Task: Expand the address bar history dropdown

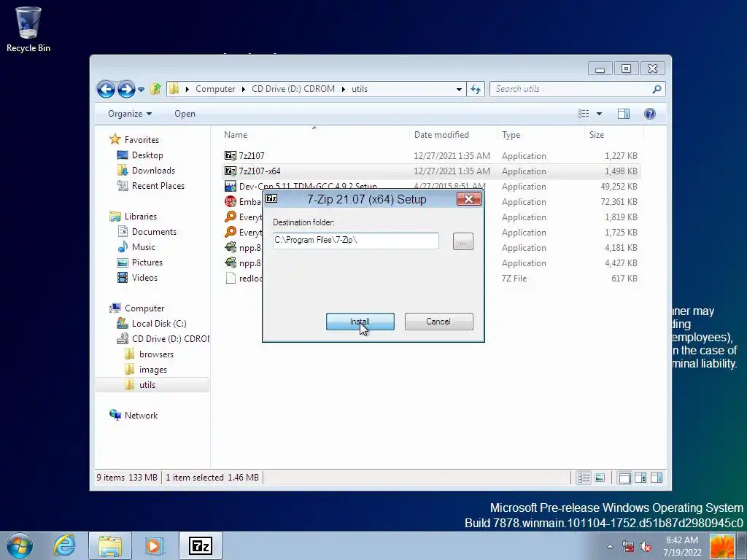Action: click(459, 89)
